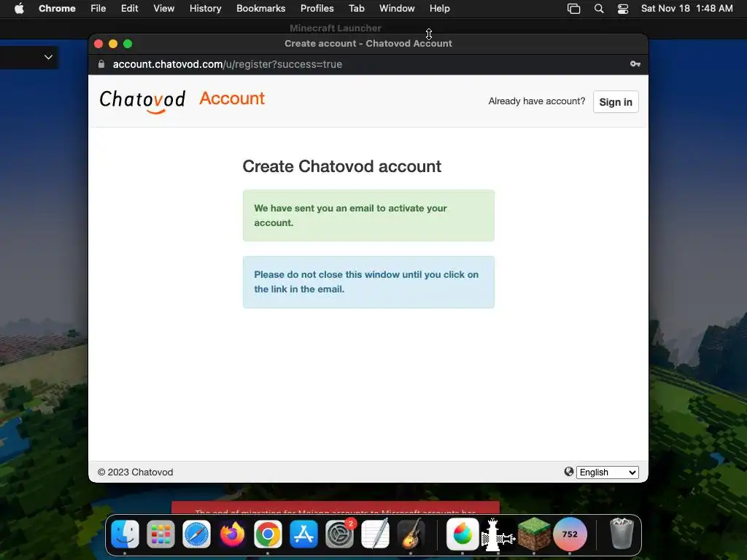
Task: Open the App Store dock icon
Action: tap(303, 534)
